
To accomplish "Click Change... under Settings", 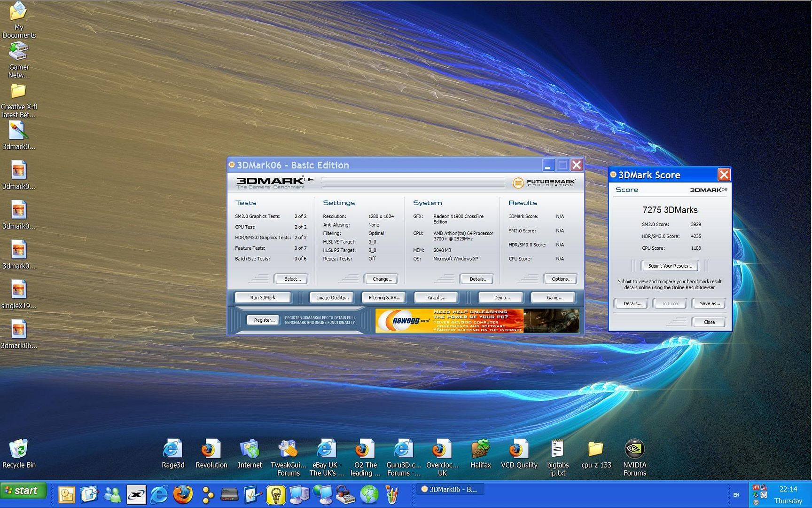I will 382,279.
